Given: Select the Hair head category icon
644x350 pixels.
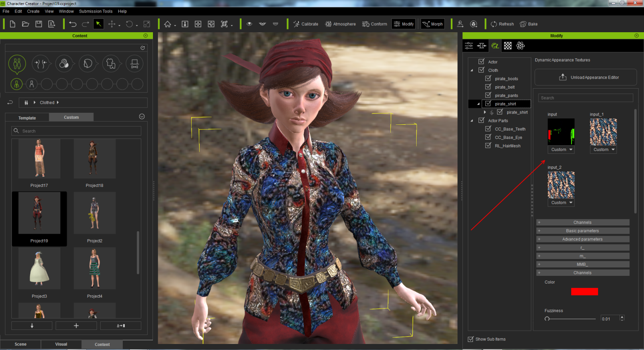Looking at the screenshot, I should tap(88, 64).
